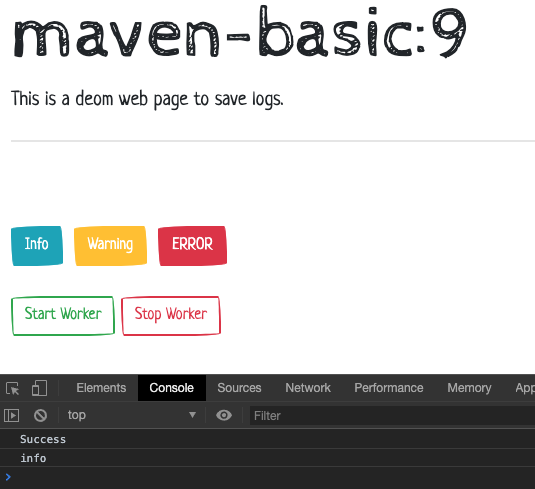Click the console prompt input line
Screen dimensions: 535x489
tap(268, 477)
